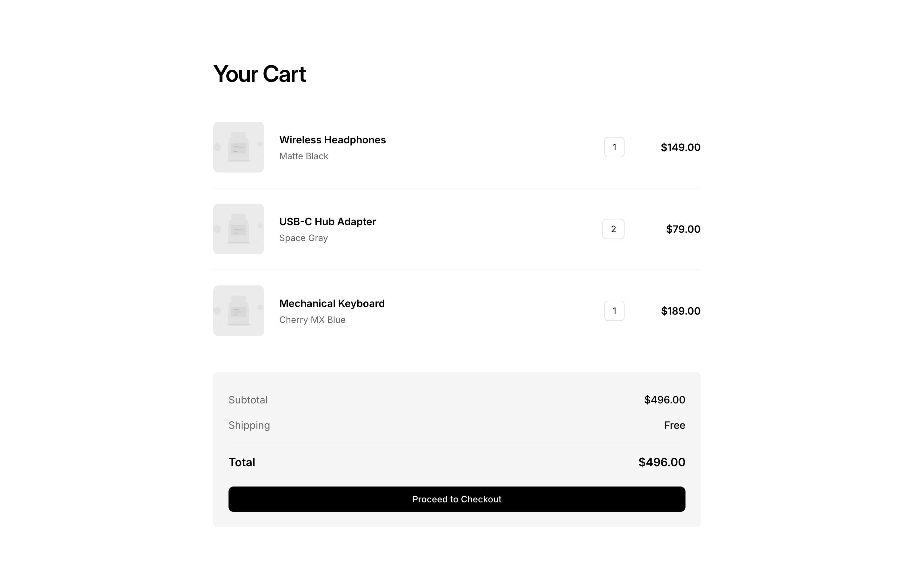Edit the Wireless Headphones quantity field
The image size is (914, 588).
click(x=614, y=147)
